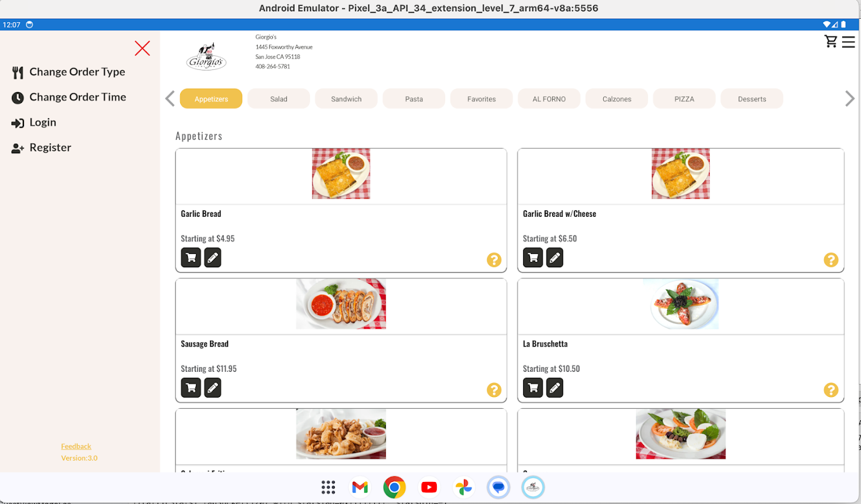Click the Giorgio's restaurant logo
This screenshot has width=861, height=504.
point(206,57)
